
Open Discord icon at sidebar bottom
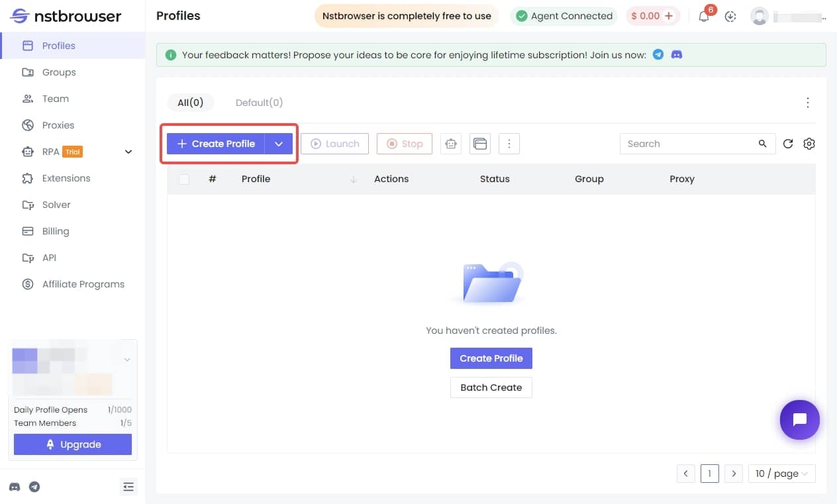(x=15, y=487)
